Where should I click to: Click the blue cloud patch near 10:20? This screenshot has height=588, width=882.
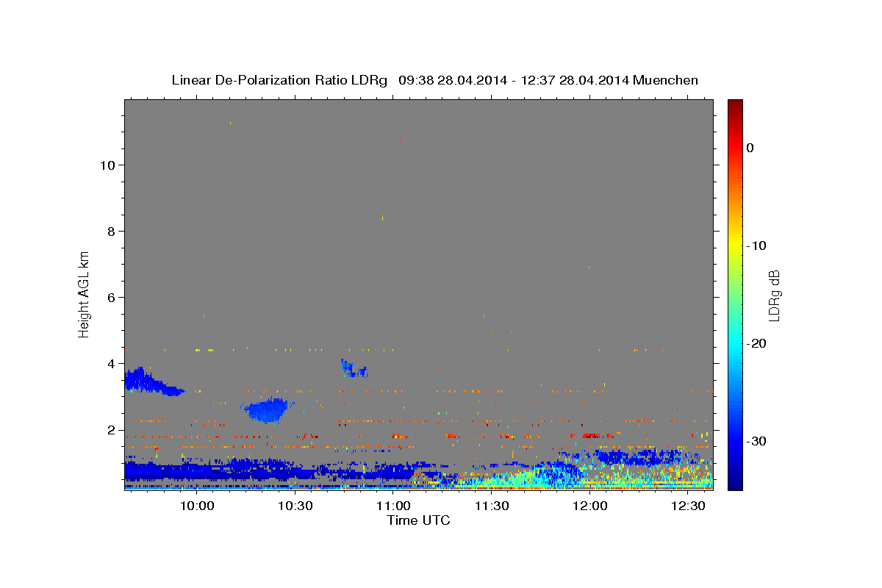tap(268, 409)
